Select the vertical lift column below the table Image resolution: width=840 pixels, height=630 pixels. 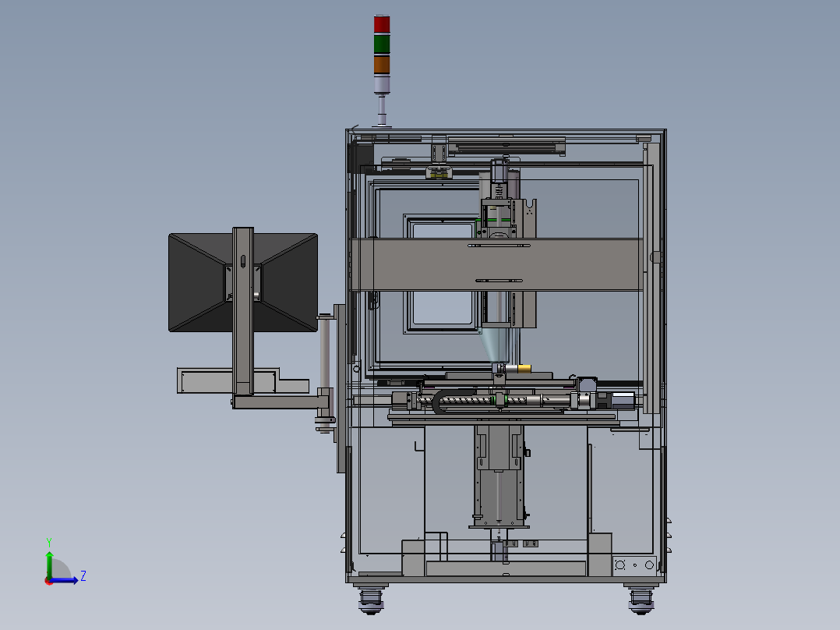(499, 475)
